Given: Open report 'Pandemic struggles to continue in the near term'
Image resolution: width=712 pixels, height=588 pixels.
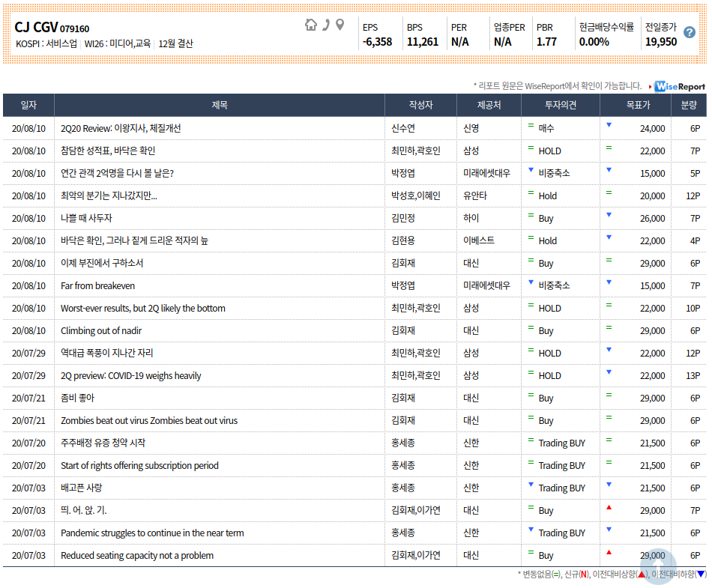Looking at the screenshot, I should [152, 533].
